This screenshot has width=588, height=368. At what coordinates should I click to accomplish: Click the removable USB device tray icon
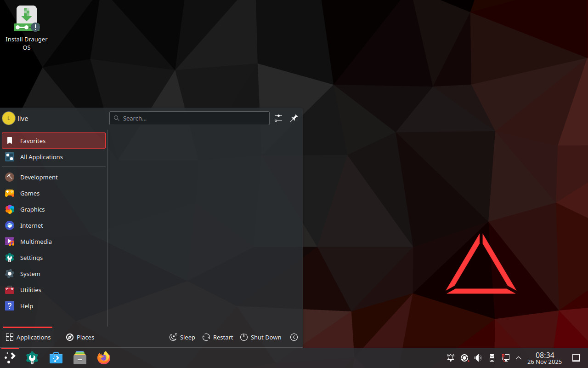pos(492,358)
